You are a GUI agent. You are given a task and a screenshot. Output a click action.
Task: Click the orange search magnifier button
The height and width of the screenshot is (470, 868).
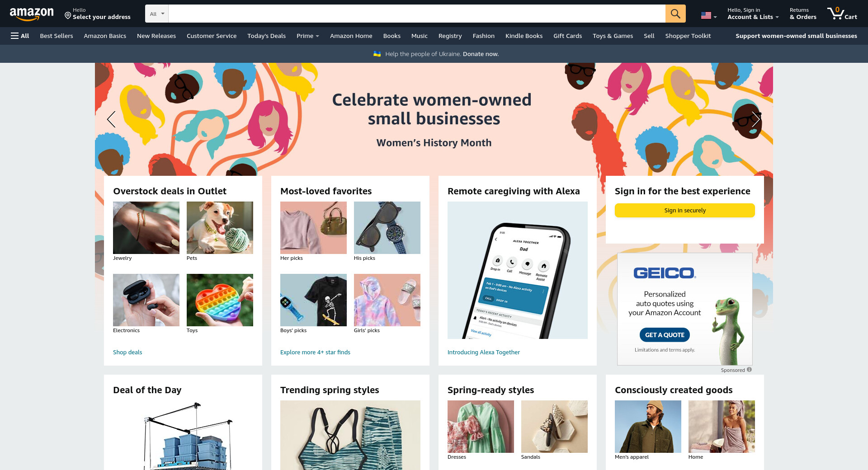675,14
